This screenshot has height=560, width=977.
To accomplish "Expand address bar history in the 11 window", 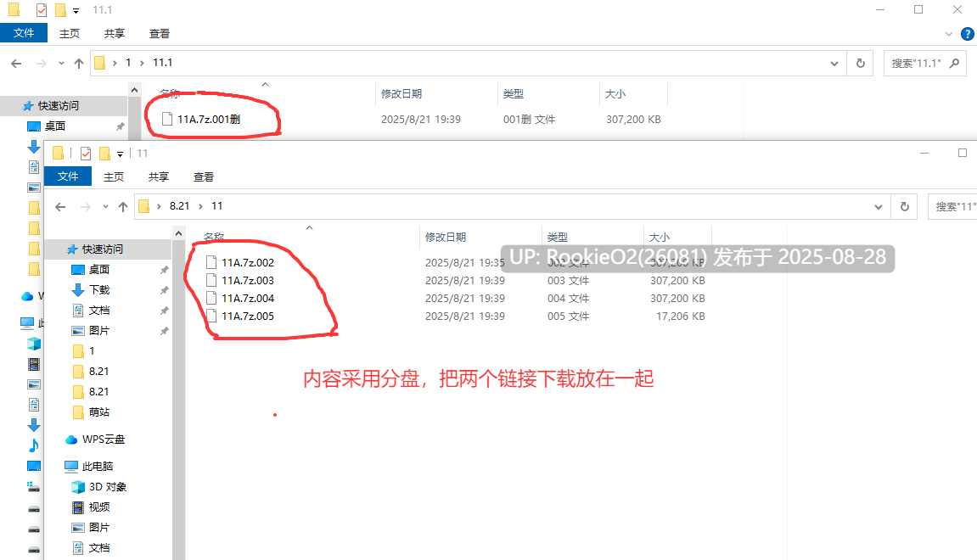I will coord(879,207).
